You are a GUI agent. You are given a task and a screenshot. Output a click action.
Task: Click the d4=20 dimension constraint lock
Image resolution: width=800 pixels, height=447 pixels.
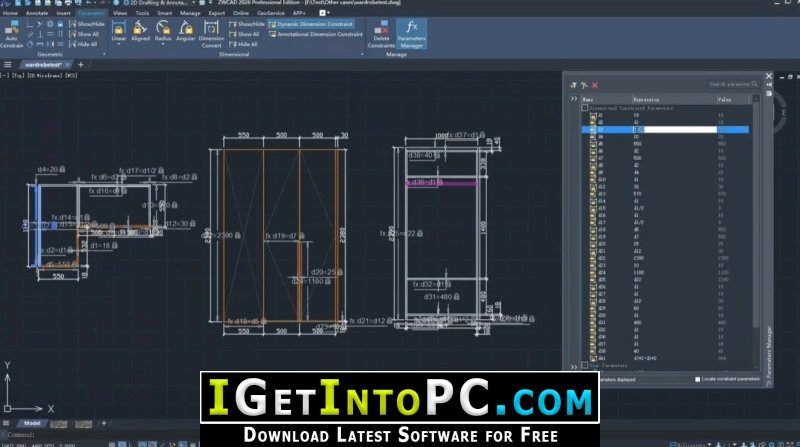62,169
